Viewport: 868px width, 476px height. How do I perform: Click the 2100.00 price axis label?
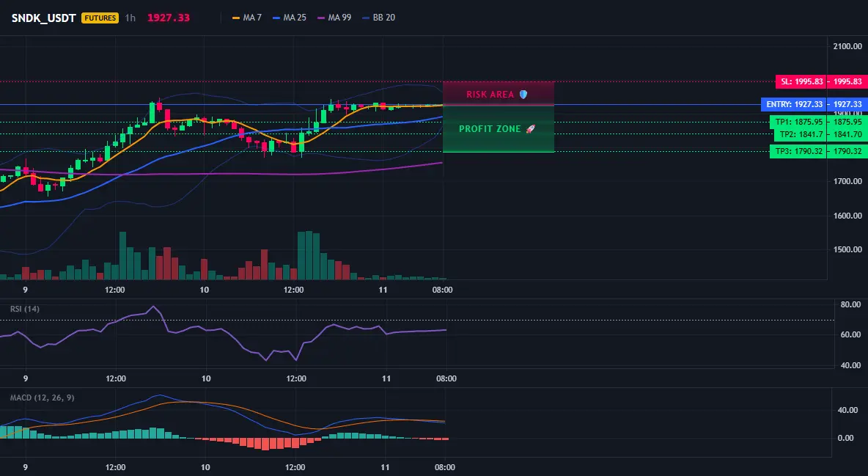coord(847,46)
